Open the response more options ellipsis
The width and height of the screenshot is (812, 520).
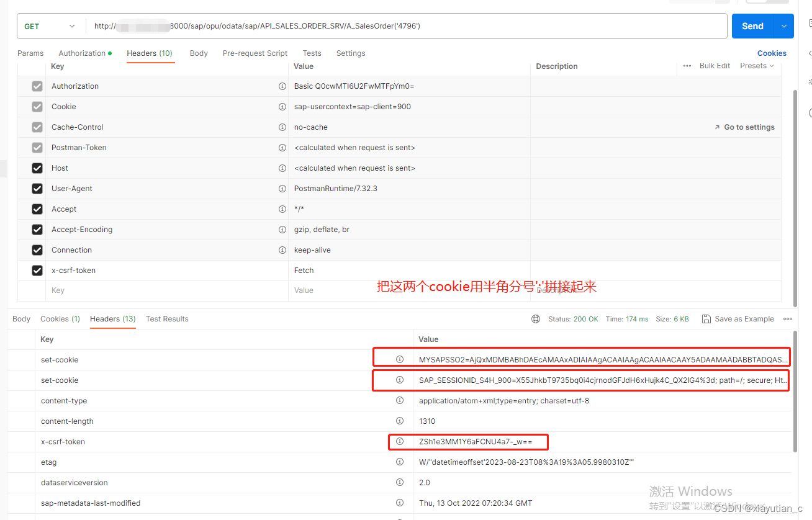tap(788, 319)
